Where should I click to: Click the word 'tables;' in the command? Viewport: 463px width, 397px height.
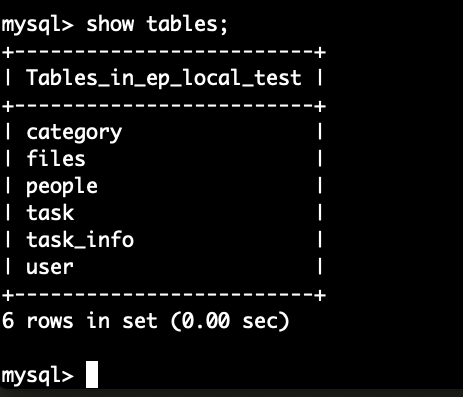coord(187,25)
